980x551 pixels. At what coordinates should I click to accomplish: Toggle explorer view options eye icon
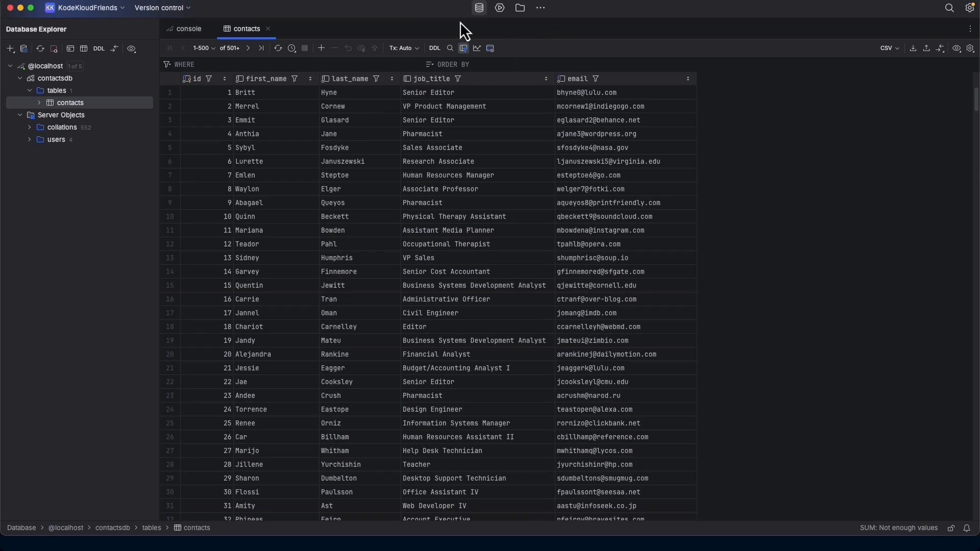point(132,49)
